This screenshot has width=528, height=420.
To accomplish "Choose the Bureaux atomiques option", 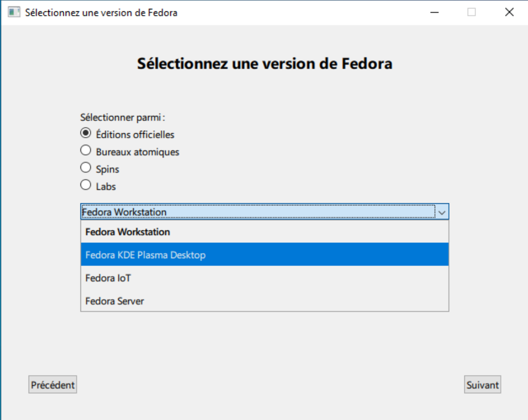I will coord(86,151).
